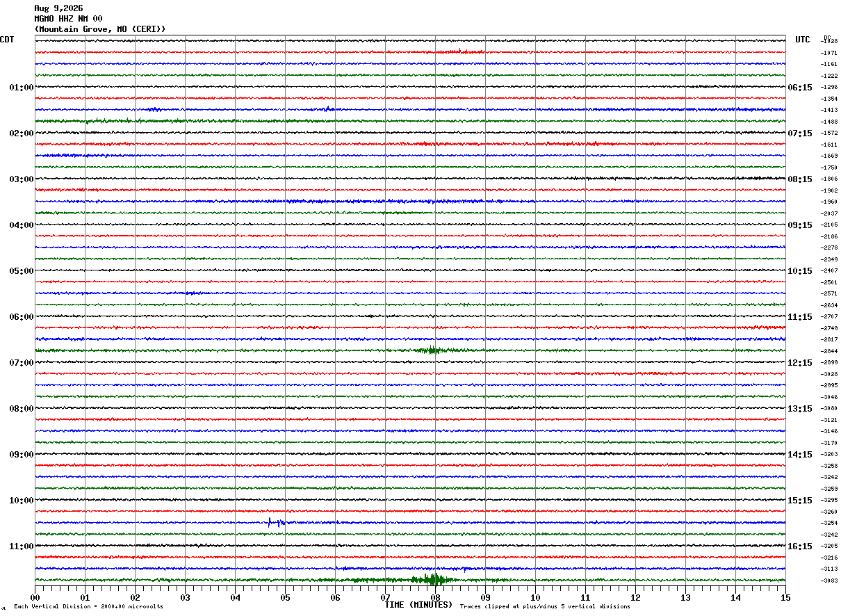Click the vertical division microvolts footnote
841x616 pixels.
tap(88, 606)
